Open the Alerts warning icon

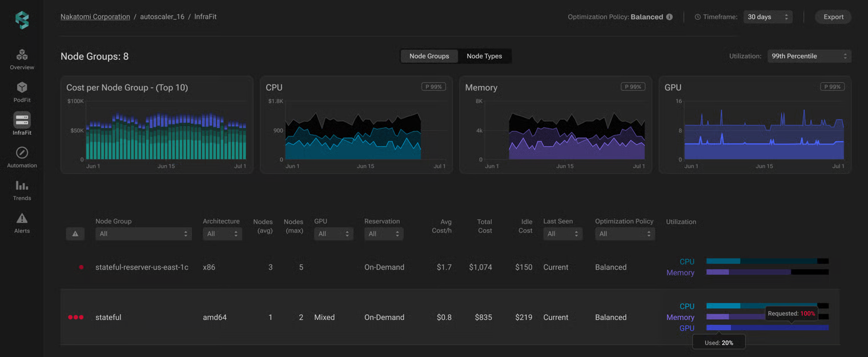coord(22,218)
